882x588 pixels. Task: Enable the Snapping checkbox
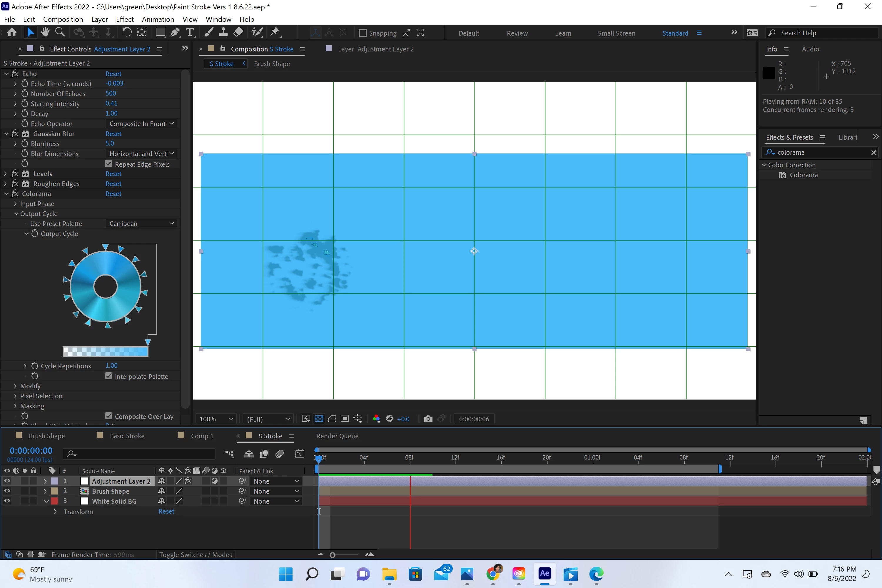tap(363, 33)
